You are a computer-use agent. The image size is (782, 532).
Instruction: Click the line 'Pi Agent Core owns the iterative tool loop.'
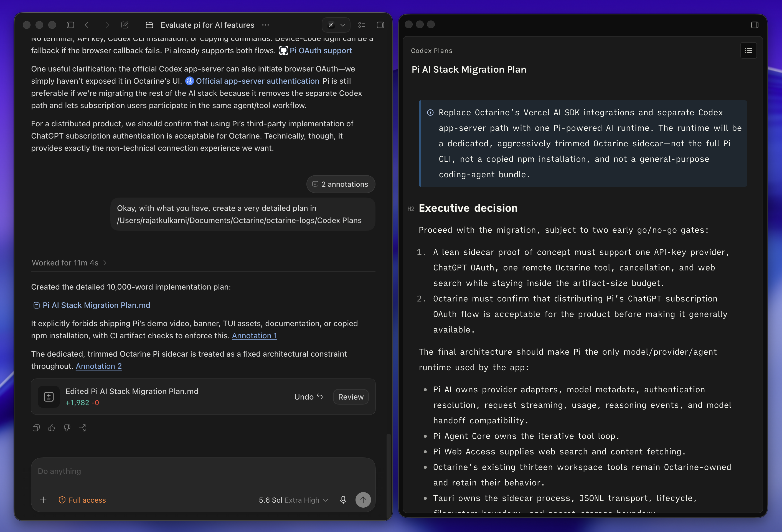coord(526,436)
